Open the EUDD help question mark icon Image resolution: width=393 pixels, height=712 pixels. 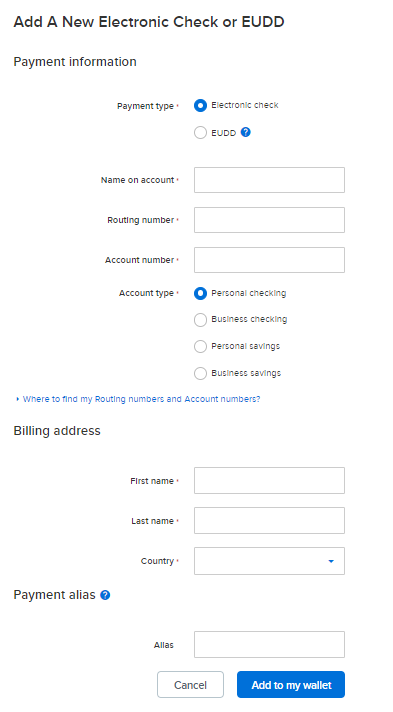[x=245, y=132]
